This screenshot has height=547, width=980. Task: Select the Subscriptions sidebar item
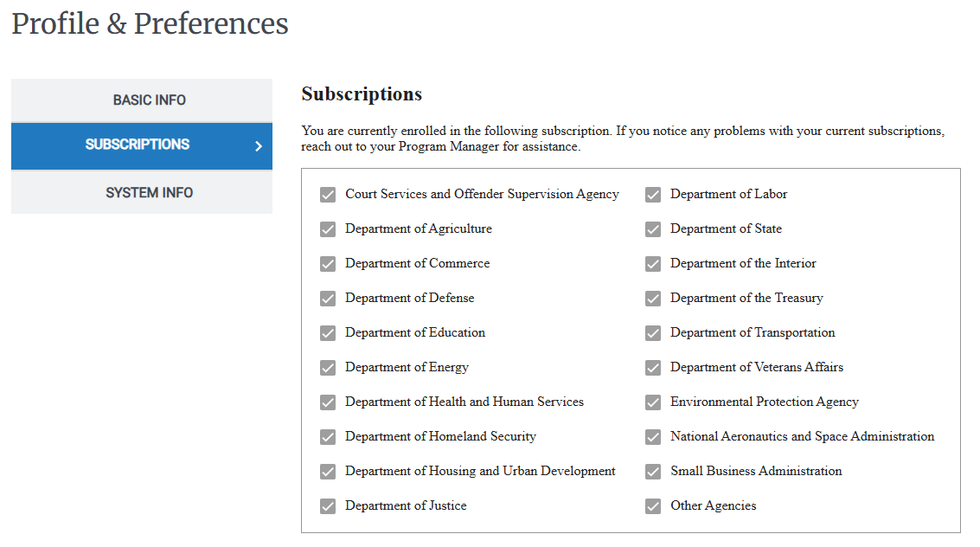pyautogui.click(x=141, y=145)
